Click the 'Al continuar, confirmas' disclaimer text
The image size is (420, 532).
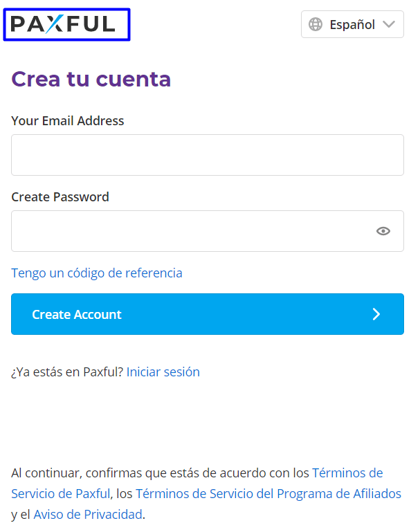tap(159, 473)
